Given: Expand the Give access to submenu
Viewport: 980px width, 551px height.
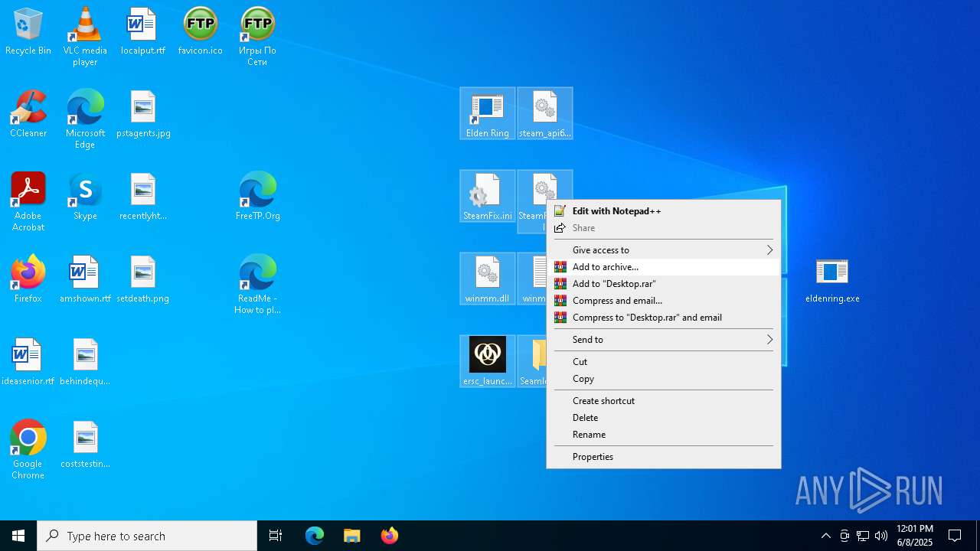Looking at the screenshot, I should (663, 250).
